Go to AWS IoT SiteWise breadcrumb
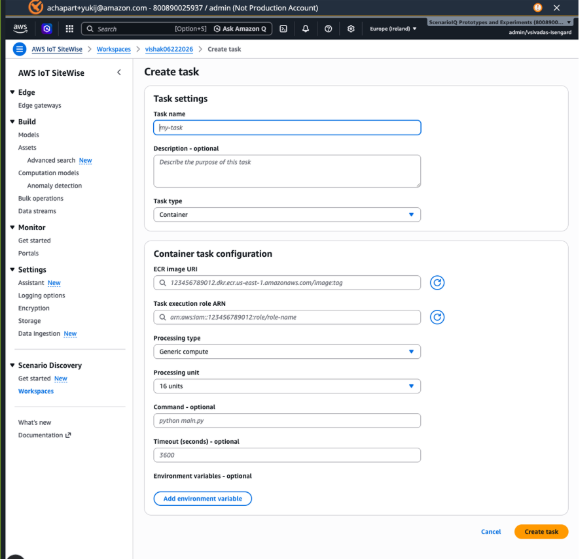This screenshot has height=559, width=579. (57, 49)
